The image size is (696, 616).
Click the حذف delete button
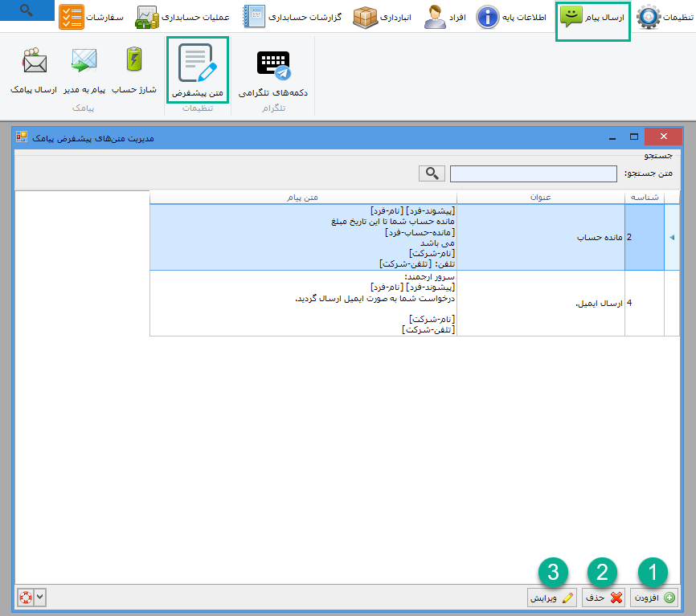pyautogui.click(x=603, y=598)
